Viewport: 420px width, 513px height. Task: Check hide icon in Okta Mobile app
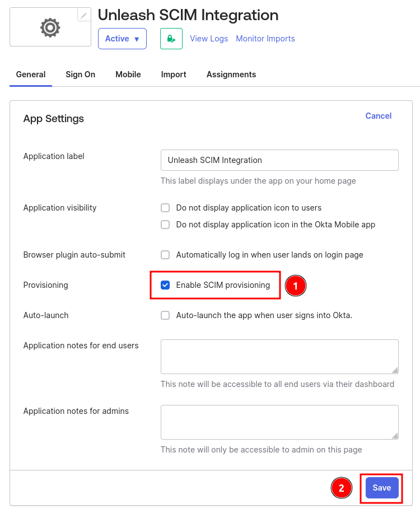165,225
